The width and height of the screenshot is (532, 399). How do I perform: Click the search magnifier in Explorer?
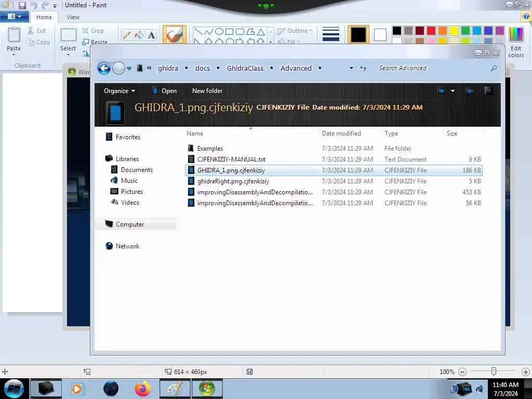tap(494, 68)
